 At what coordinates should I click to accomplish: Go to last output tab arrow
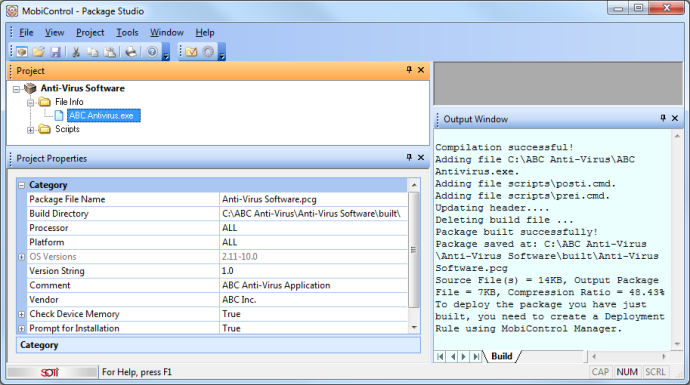[x=476, y=356]
